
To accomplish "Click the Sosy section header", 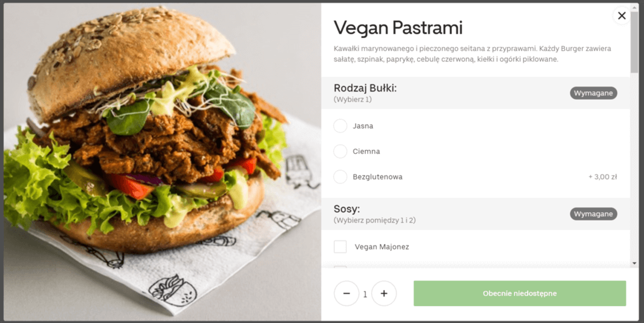I will 475,214.
